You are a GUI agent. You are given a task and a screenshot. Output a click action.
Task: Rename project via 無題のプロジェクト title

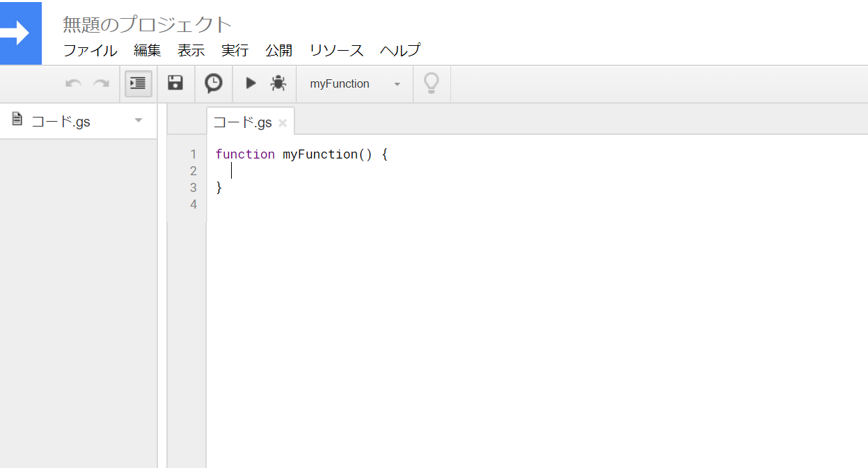click(147, 24)
